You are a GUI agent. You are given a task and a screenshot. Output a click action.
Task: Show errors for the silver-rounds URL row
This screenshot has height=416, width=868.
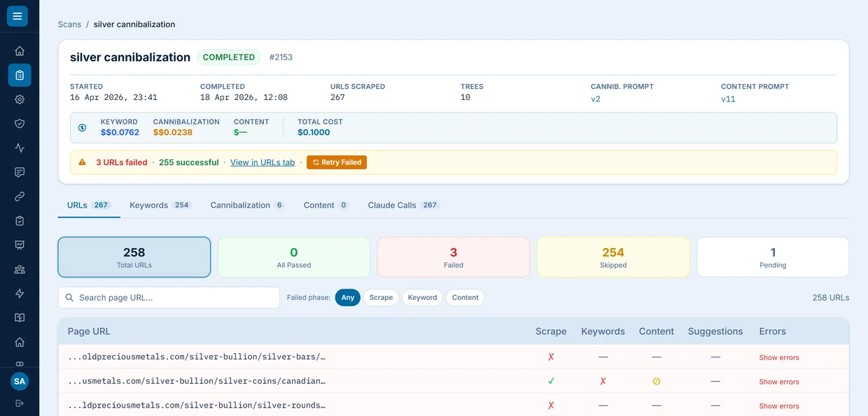pos(779,406)
